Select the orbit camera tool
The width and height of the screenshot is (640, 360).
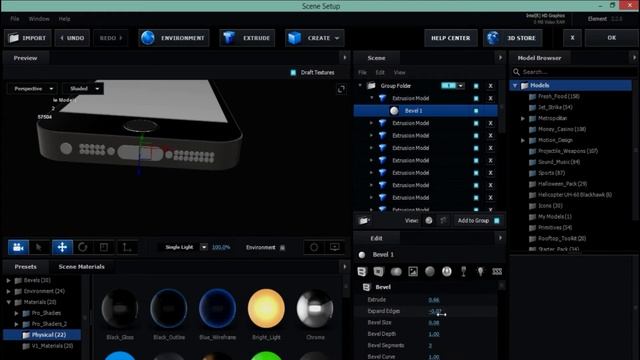18,247
